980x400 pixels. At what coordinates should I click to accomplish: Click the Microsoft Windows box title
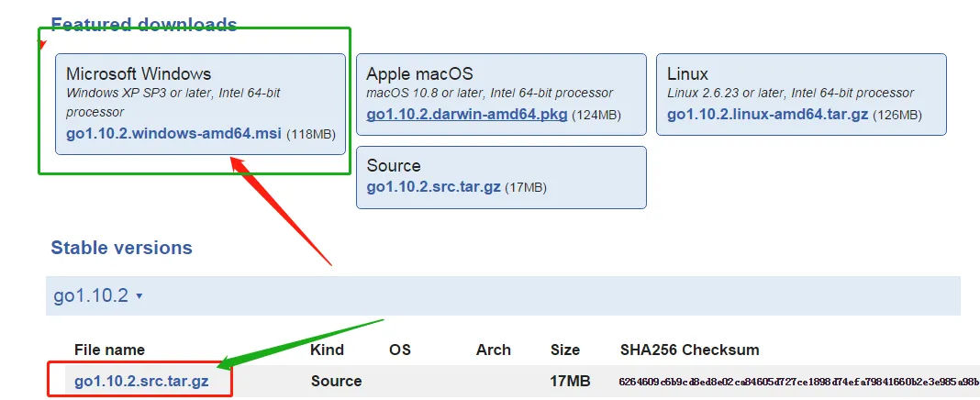click(139, 73)
